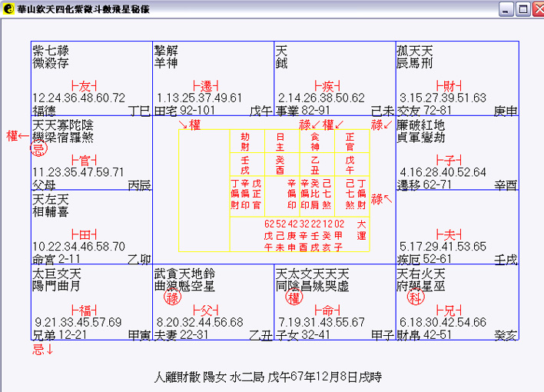Select the ├夫┤ palace label

pos(449,234)
